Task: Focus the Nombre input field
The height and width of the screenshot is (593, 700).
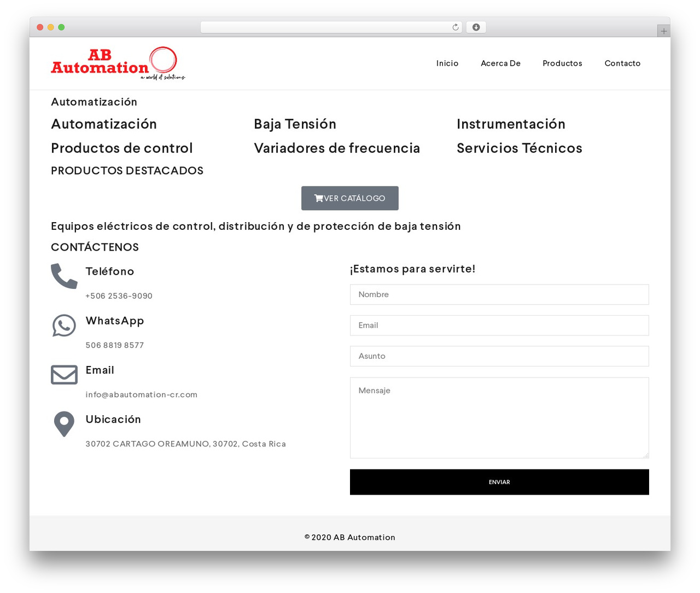Action: click(x=499, y=294)
